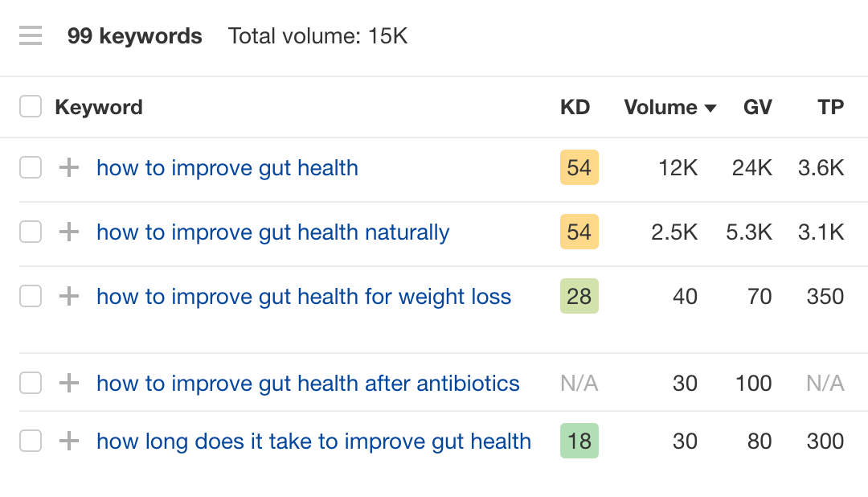Tick checkbox for the weight loss keyword row

[31, 297]
